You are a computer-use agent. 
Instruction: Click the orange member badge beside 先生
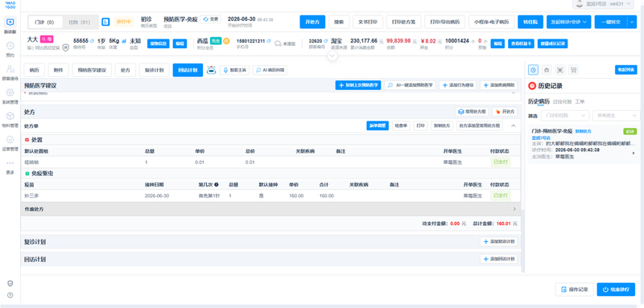(x=226, y=40)
